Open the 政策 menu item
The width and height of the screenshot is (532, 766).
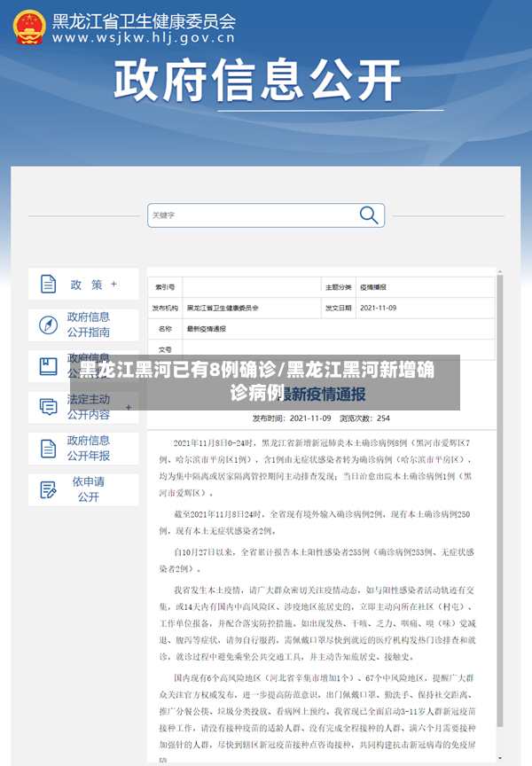click(x=83, y=284)
